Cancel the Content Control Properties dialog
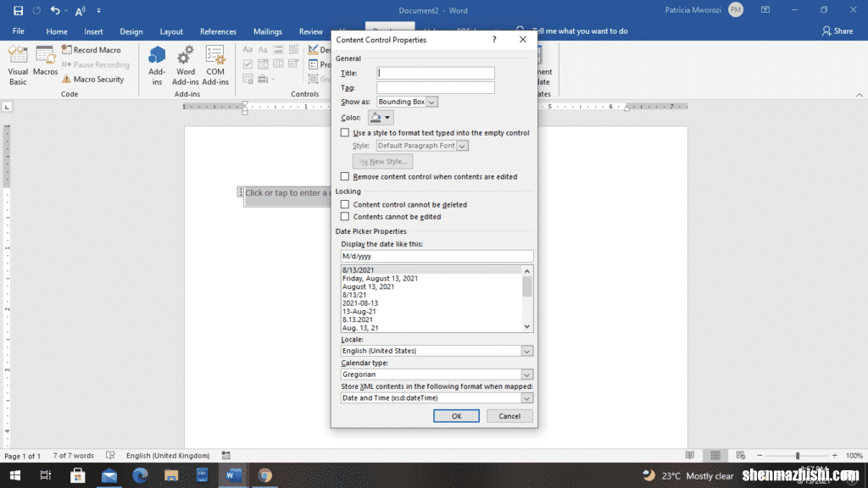Image resolution: width=868 pixels, height=488 pixels. click(509, 416)
